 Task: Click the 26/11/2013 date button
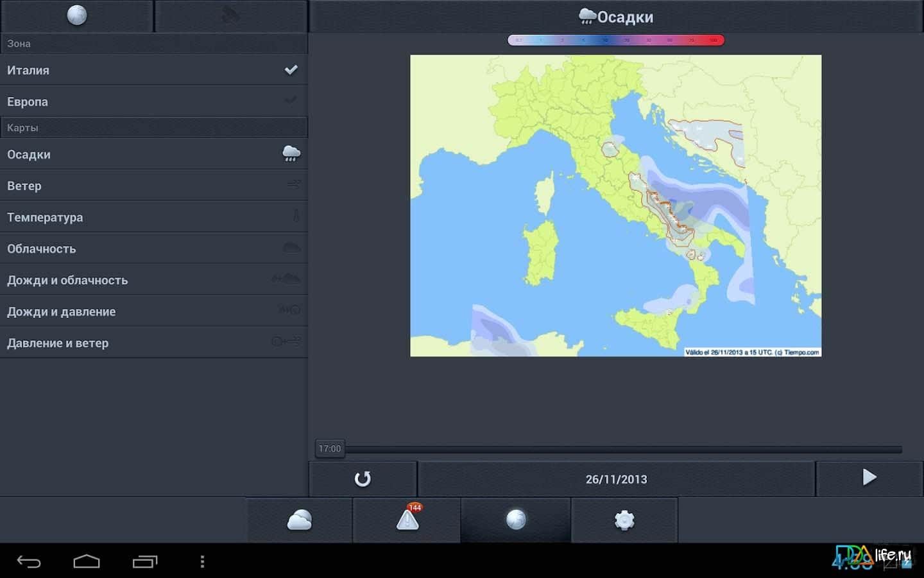[x=616, y=479]
